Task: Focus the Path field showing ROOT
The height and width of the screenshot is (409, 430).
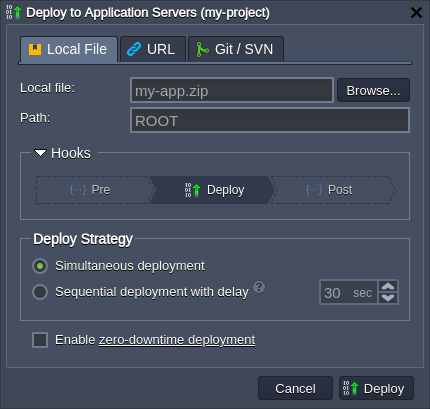Action: click(270, 120)
